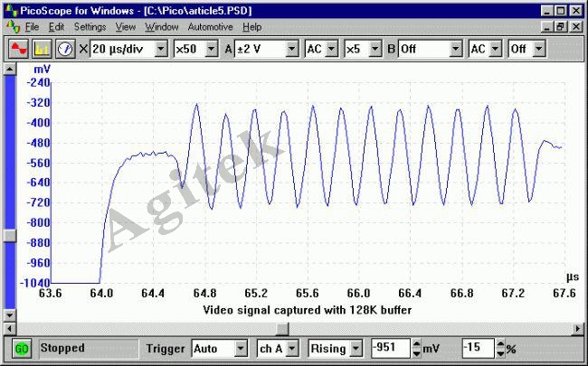Open the spectrum analyzer view icon
The height and width of the screenshot is (366, 588).
pyautogui.click(x=42, y=47)
